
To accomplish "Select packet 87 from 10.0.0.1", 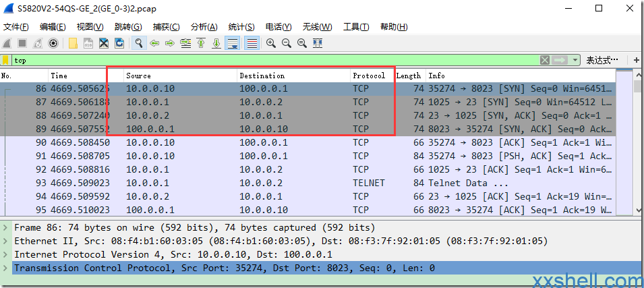I will [308, 102].
